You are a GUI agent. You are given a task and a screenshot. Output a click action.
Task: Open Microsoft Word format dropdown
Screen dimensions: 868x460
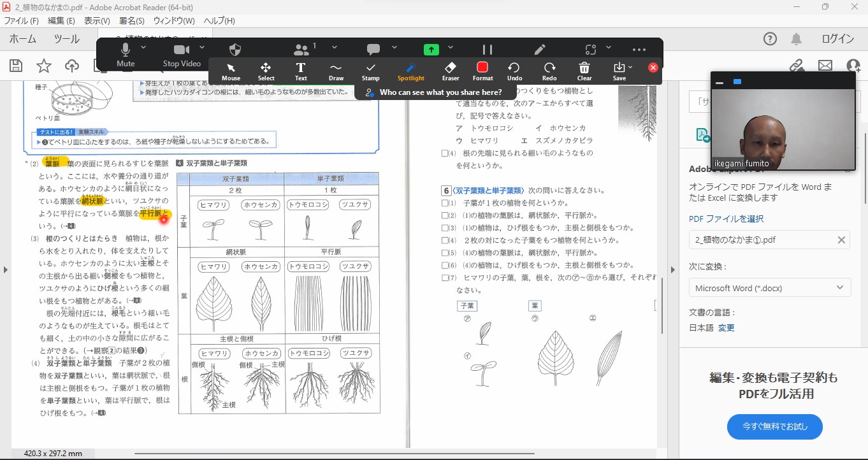(x=769, y=288)
